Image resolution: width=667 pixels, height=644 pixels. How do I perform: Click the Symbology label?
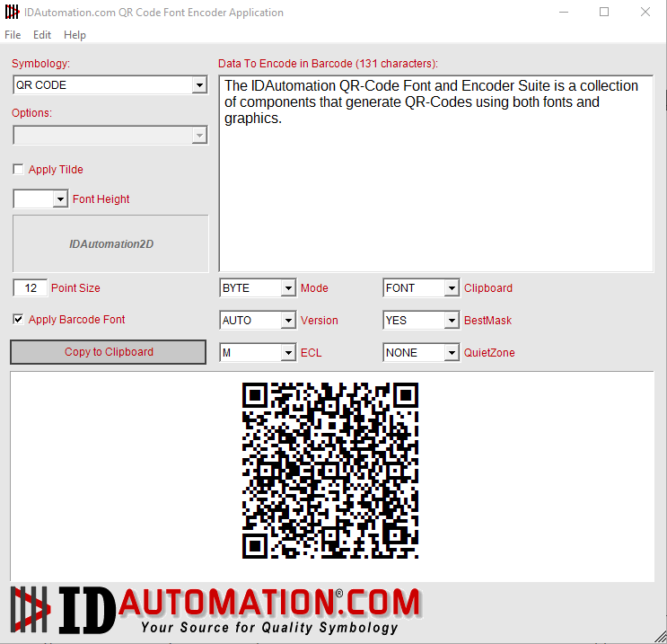click(40, 64)
